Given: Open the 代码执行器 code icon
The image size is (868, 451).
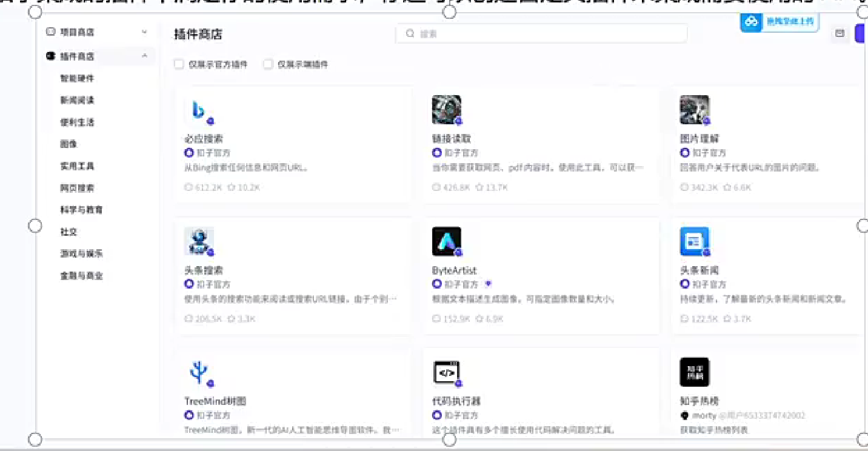Looking at the screenshot, I should (447, 372).
